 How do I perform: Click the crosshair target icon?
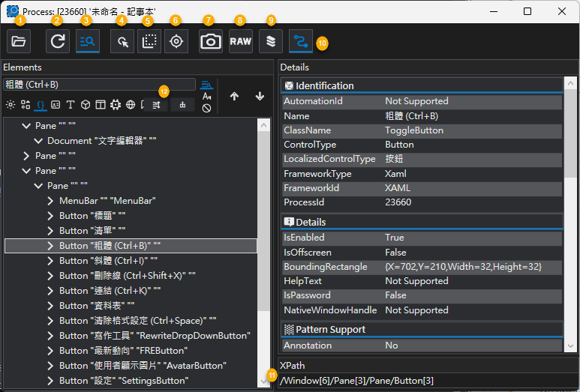[176, 41]
